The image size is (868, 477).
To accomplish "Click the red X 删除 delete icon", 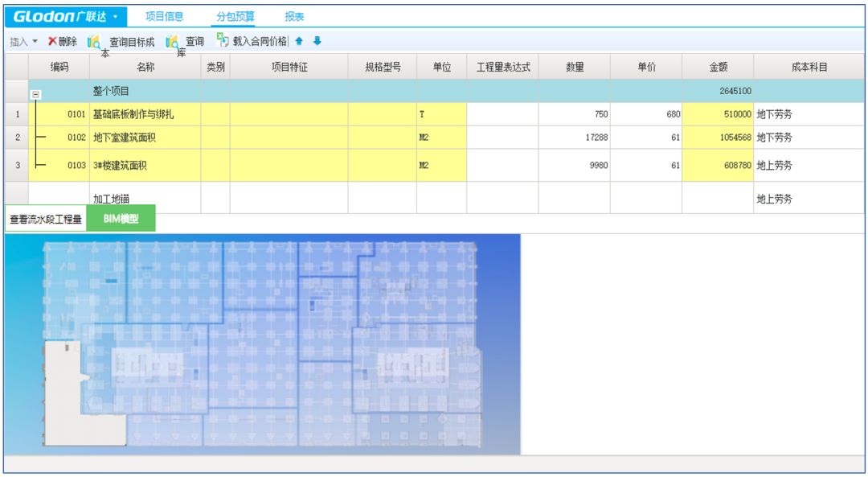I will pyautogui.click(x=52, y=41).
